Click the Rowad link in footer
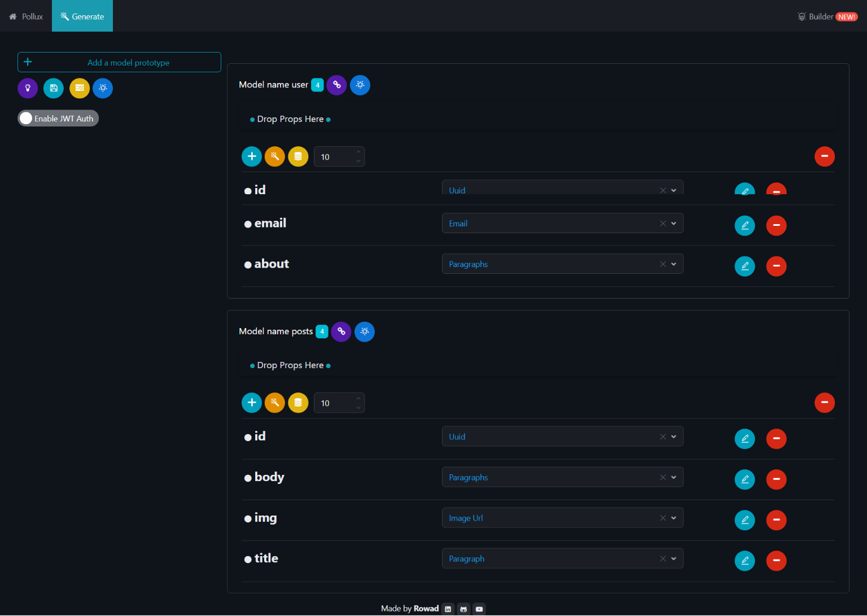The image size is (867, 616). (426, 608)
